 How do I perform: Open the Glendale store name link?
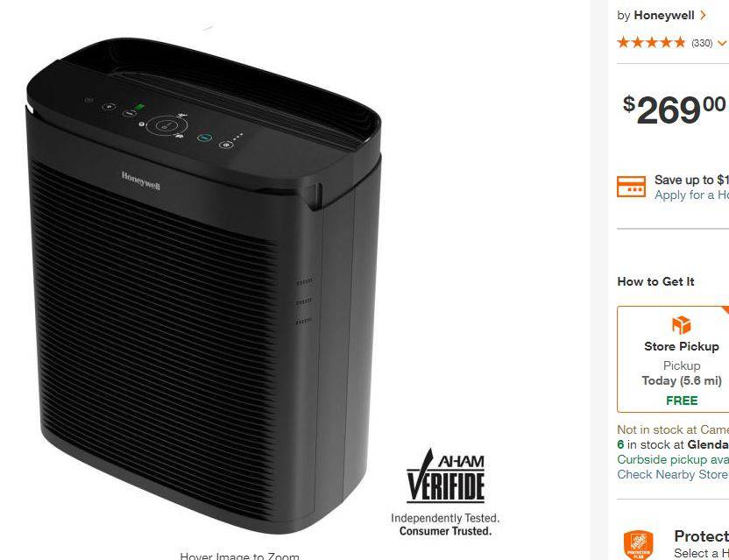point(708,444)
